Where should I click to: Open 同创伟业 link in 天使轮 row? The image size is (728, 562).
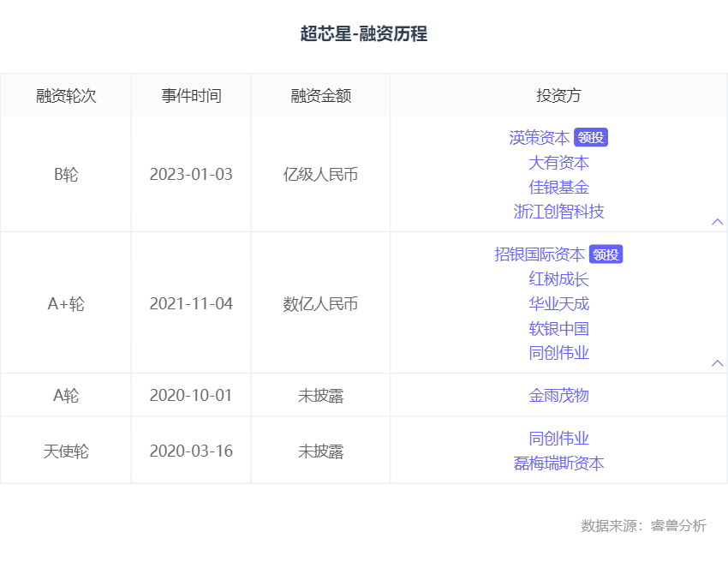(x=558, y=439)
